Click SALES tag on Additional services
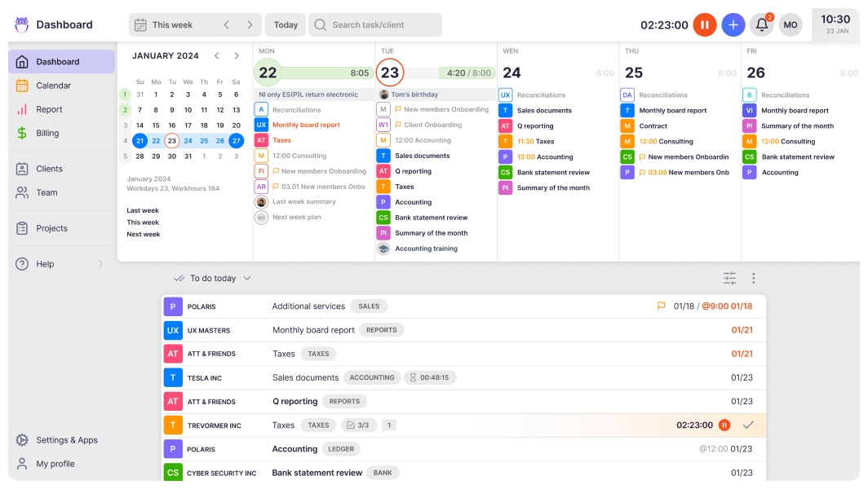Image resolution: width=868 pixels, height=489 pixels. pos(369,306)
